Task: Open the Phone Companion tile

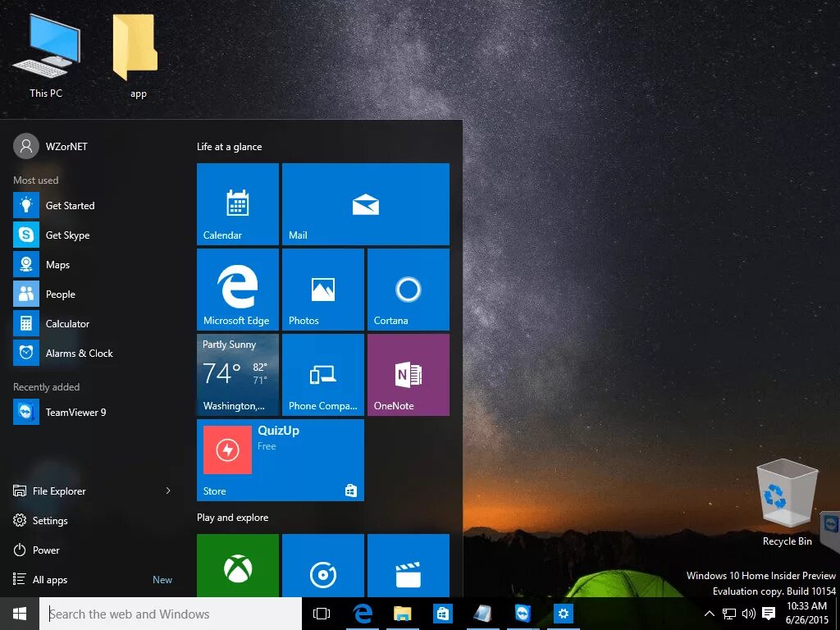Action: tap(323, 374)
